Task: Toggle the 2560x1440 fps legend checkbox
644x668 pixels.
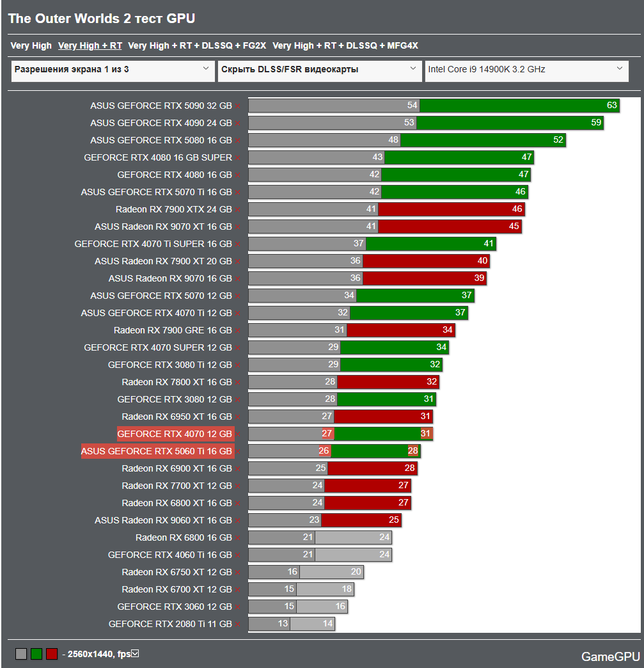Action: [x=135, y=653]
